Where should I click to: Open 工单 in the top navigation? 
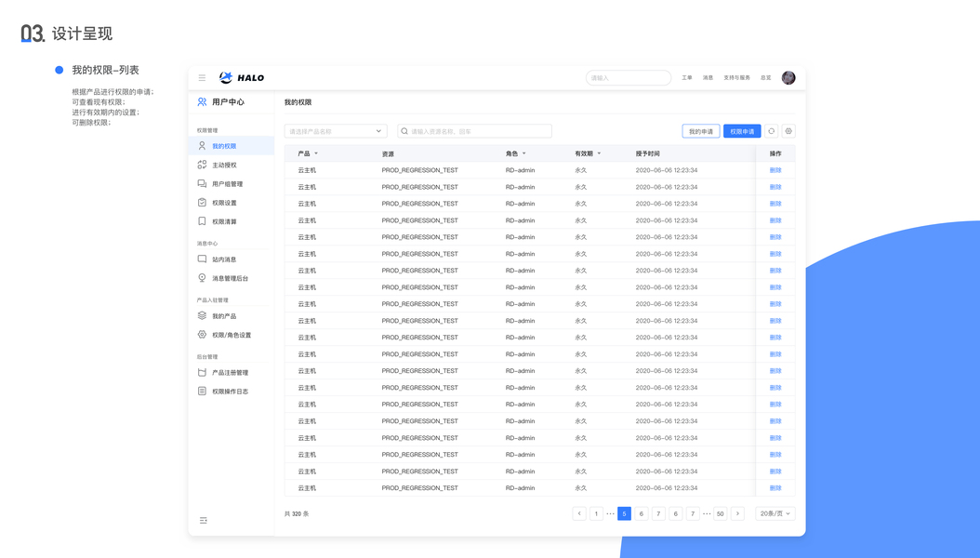[687, 77]
